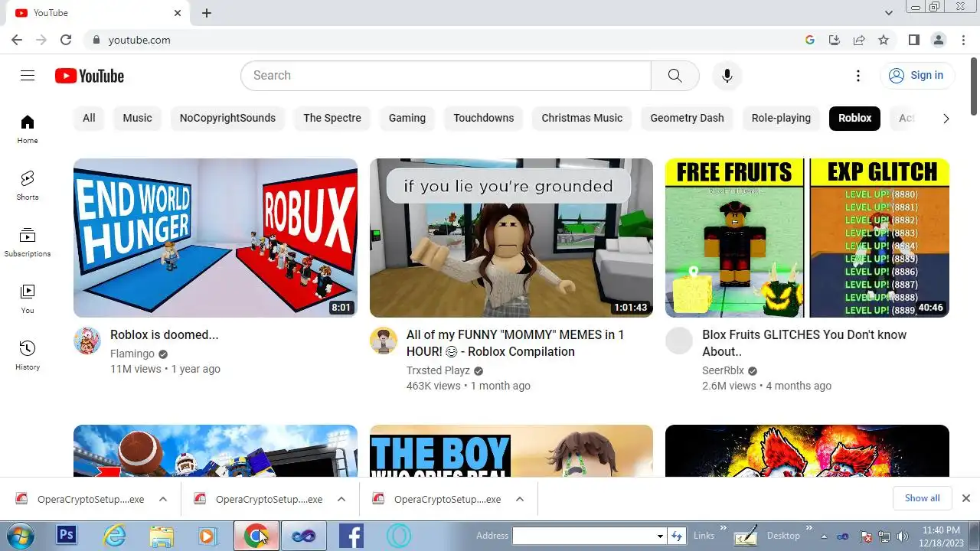Open the Opera icon in taskbar
This screenshot has height=551, width=980.
pos(398,535)
